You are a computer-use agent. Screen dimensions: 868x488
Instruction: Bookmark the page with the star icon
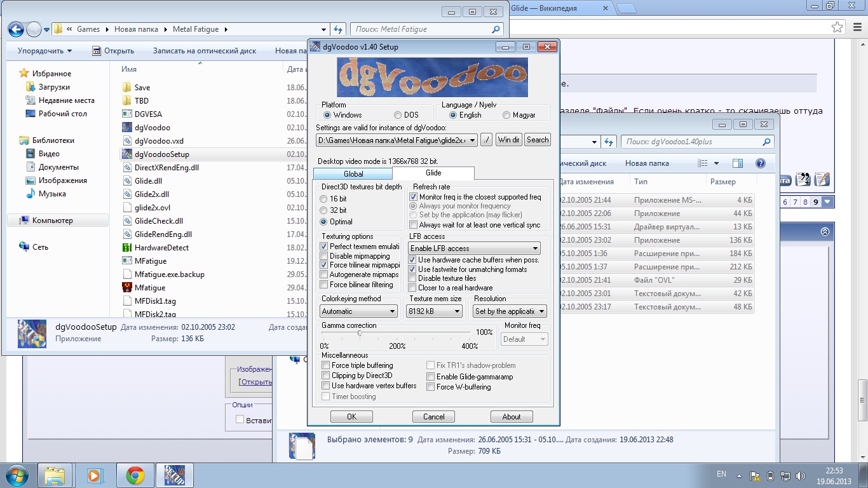click(x=837, y=27)
